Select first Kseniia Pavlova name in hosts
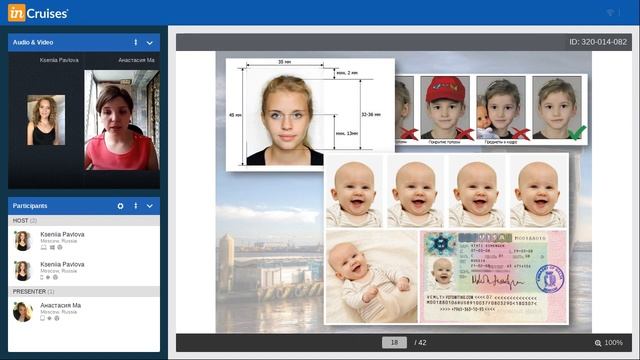This screenshot has height=360, width=640. [62, 234]
